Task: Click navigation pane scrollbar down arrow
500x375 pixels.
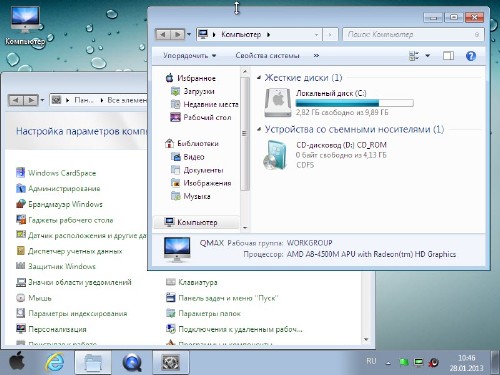Action: point(245,228)
